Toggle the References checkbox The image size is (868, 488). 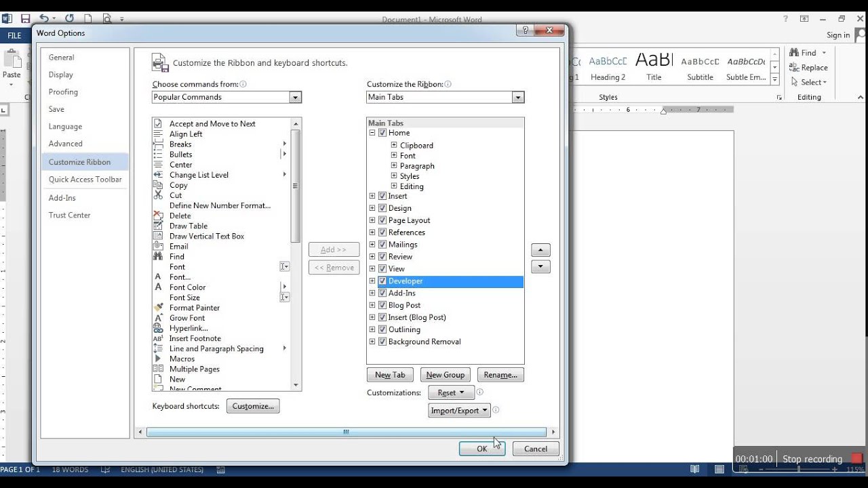click(382, 232)
